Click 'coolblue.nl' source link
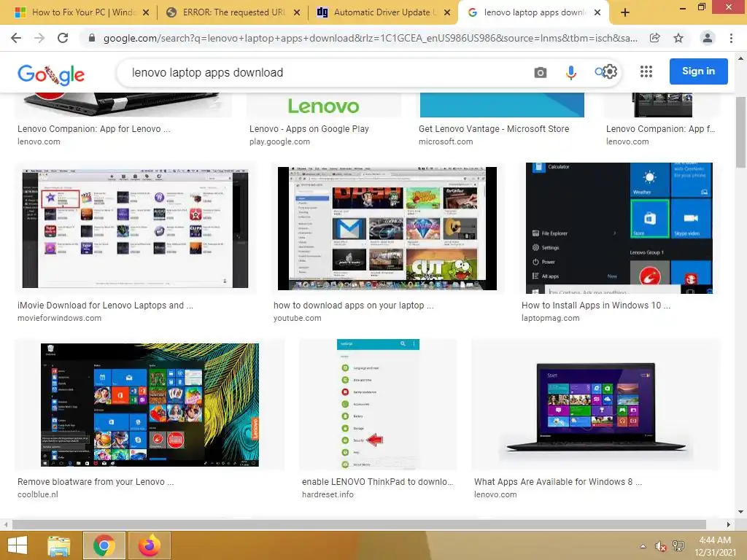Image resolution: width=747 pixels, height=560 pixels. pos(38,494)
